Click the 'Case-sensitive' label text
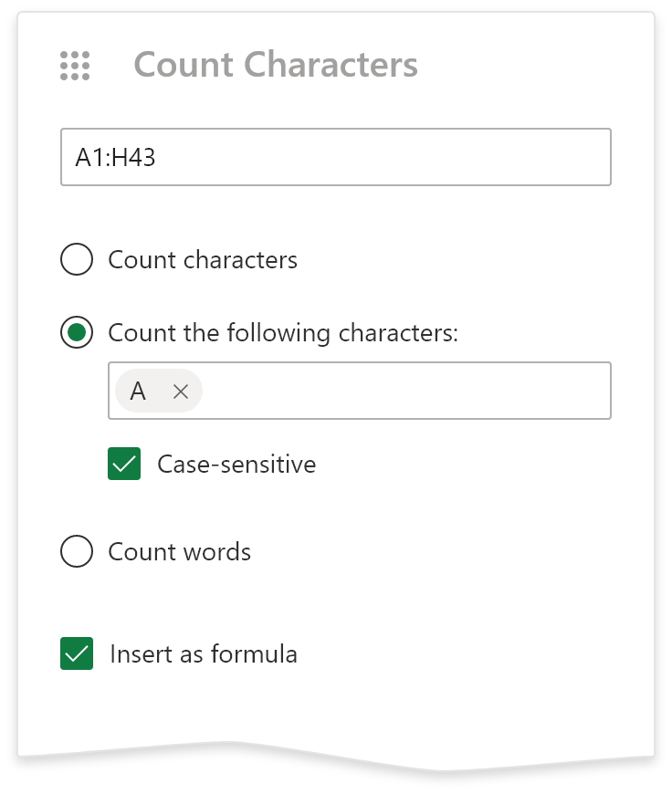 236,465
